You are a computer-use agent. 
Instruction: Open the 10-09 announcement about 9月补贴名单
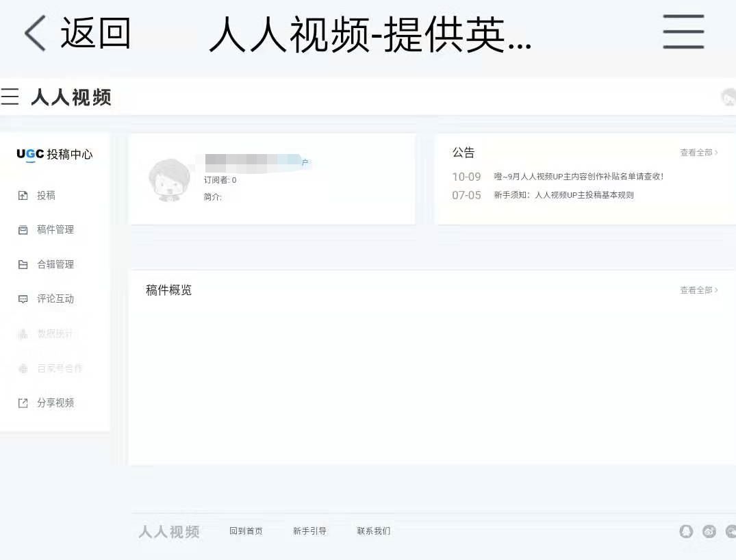557,177
